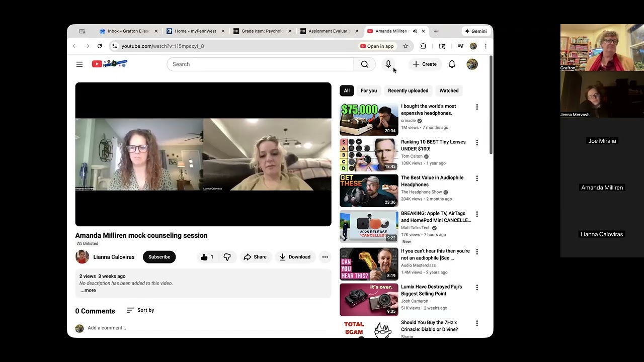Click the address bar URL
644x362 pixels.
coord(163,46)
